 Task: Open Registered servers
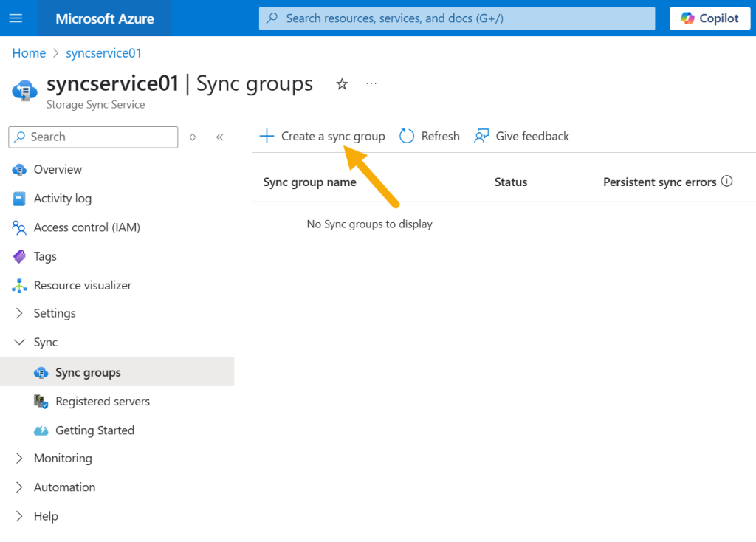pyautogui.click(x=103, y=402)
